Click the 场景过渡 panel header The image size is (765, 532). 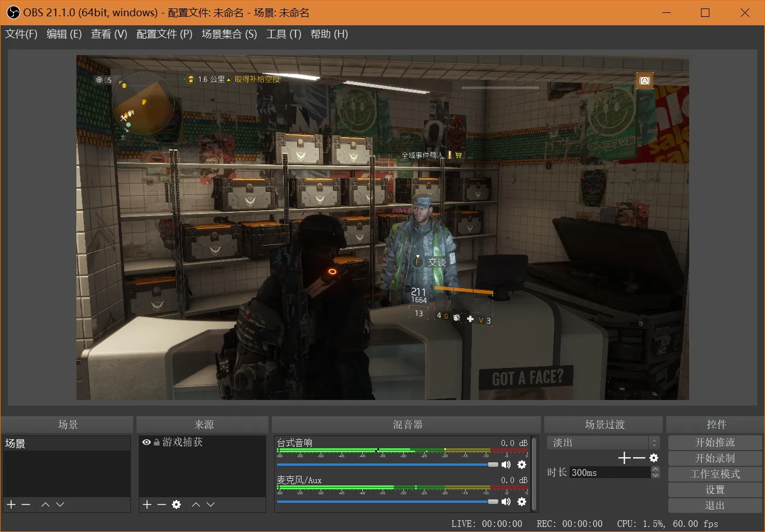click(x=604, y=425)
